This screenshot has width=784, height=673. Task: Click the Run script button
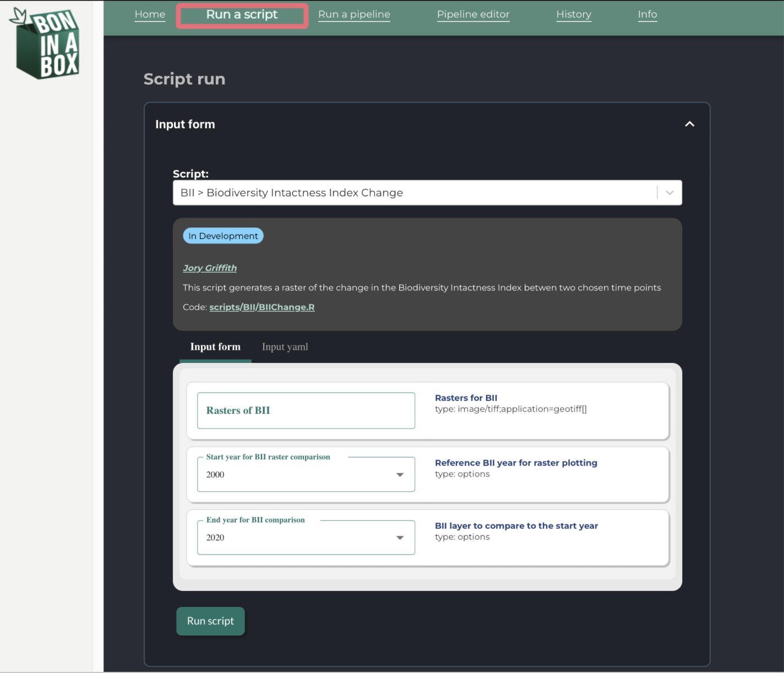tap(210, 621)
